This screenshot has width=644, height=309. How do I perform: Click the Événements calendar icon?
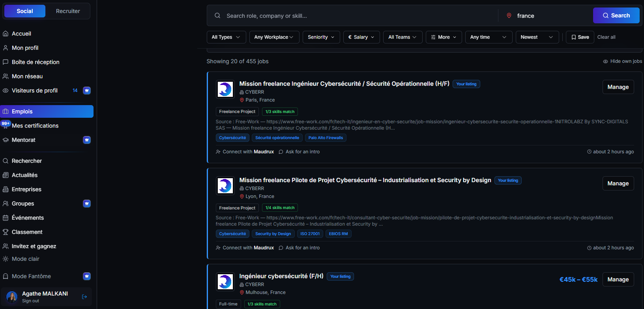pos(6,218)
